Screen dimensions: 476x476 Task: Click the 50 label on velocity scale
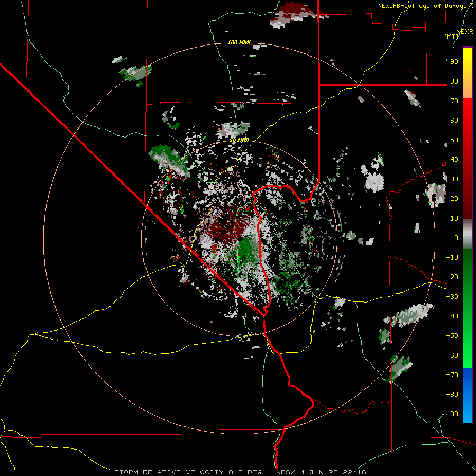(454, 140)
